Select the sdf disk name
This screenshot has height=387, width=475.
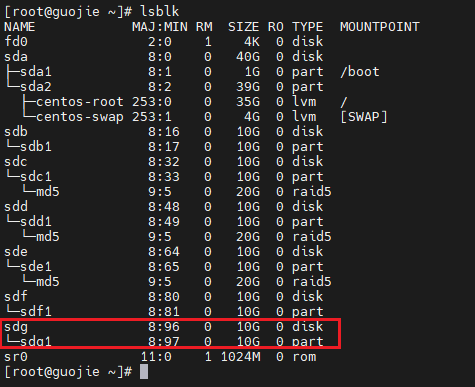tap(16, 297)
